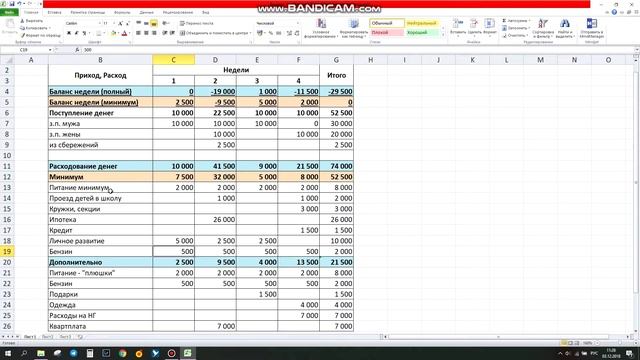Apply the Good (Хороший) cell style
Image resolution: width=640 pixels, height=360 pixels.
tap(422, 33)
